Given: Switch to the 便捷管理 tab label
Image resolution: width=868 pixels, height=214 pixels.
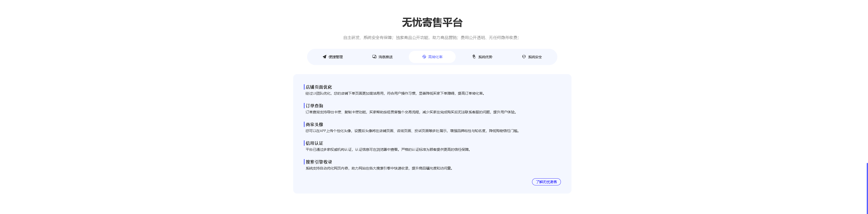Looking at the screenshot, I should pos(335,57).
